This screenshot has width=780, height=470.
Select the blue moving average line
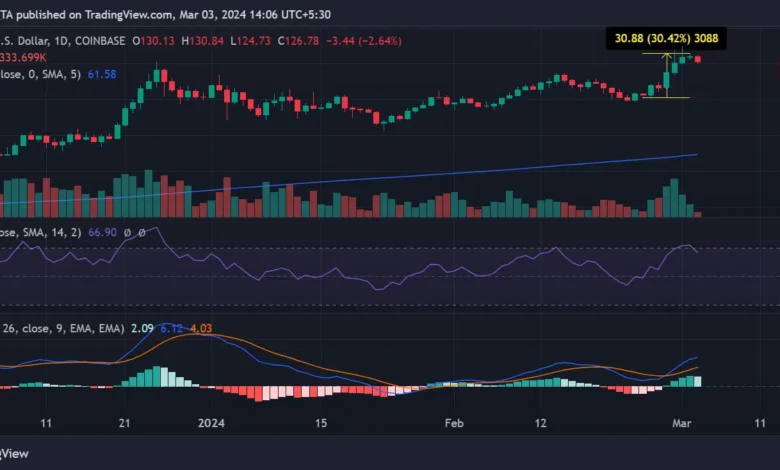pyautogui.click(x=400, y=177)
